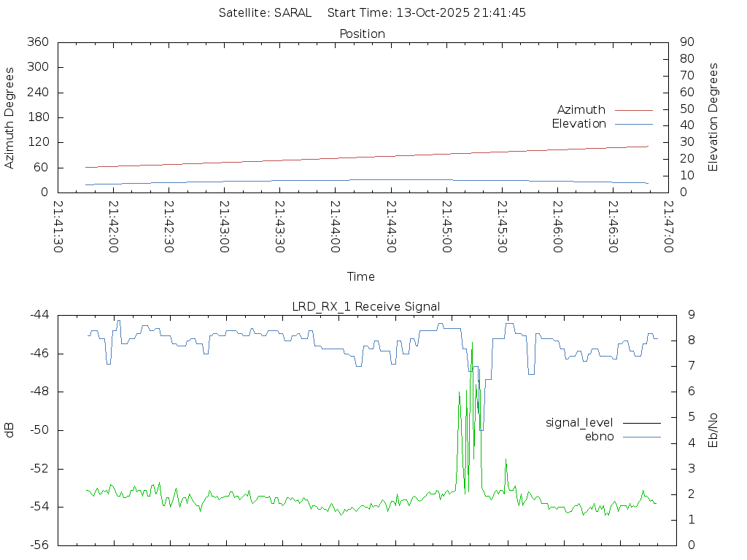Click the Elevation legend label

point(578,124)
